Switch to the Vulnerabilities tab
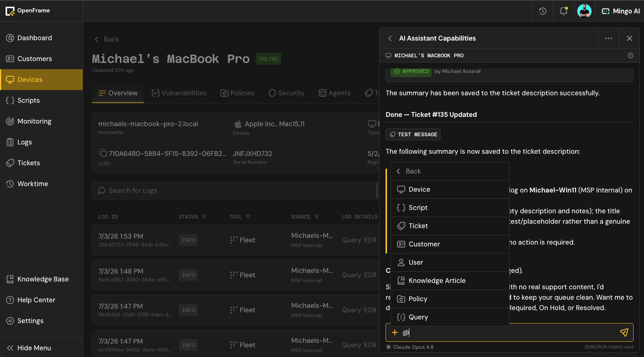The image size is (644, 357). coord(179,93)
